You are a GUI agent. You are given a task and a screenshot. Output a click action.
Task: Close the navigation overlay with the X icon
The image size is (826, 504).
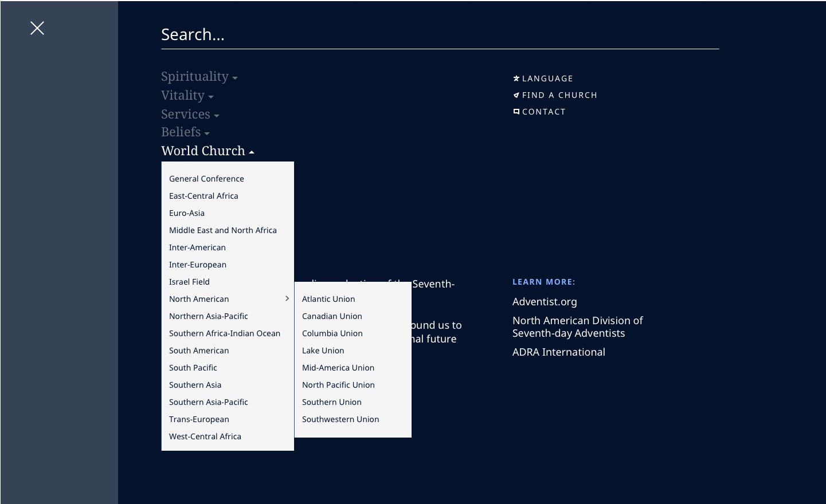coord(37,27)
